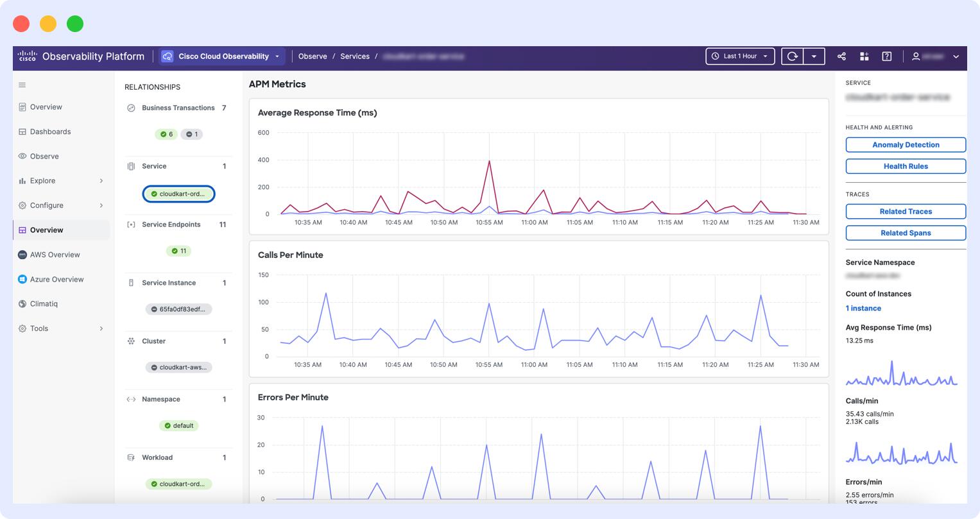Viewport: 980px width, 519px height.
Task: Click the Related Traces button
Action: [x=905, y=211]
